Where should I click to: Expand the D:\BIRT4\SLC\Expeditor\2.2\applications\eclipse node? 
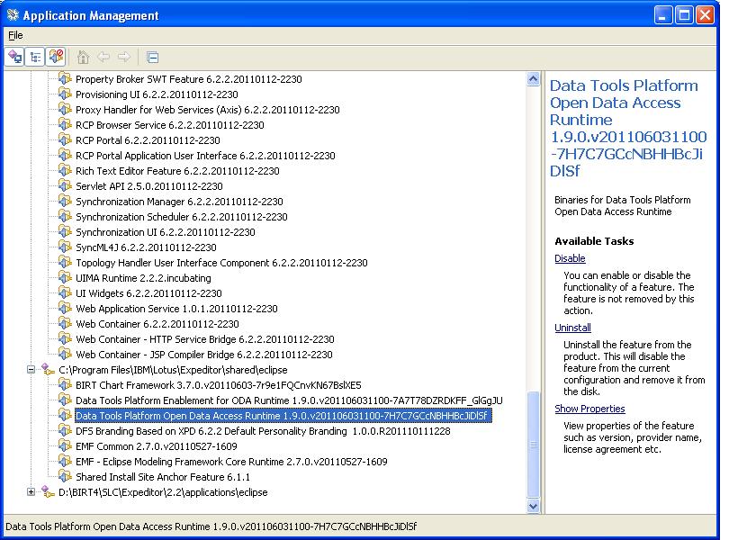(x=31, y=492)
